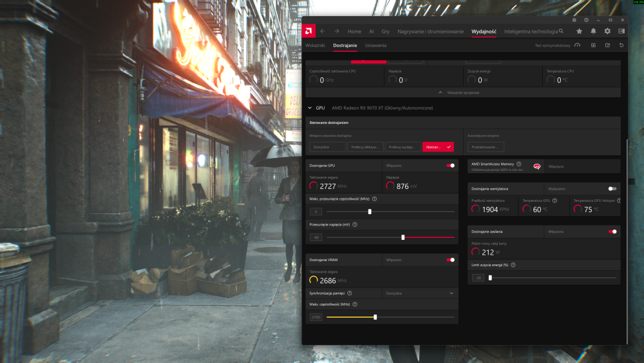Click the red AMD logo icon
The height and width of the screenshot is (363, 644).
pos(309,31)
